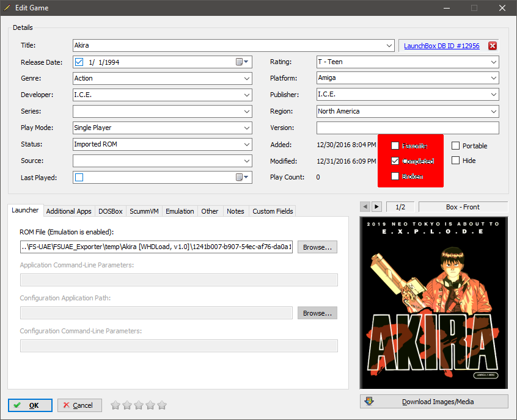Toggle the Release Date enabled checkbox
The width and height of the screenshot is (517, 420).
(x=79, y=62)
